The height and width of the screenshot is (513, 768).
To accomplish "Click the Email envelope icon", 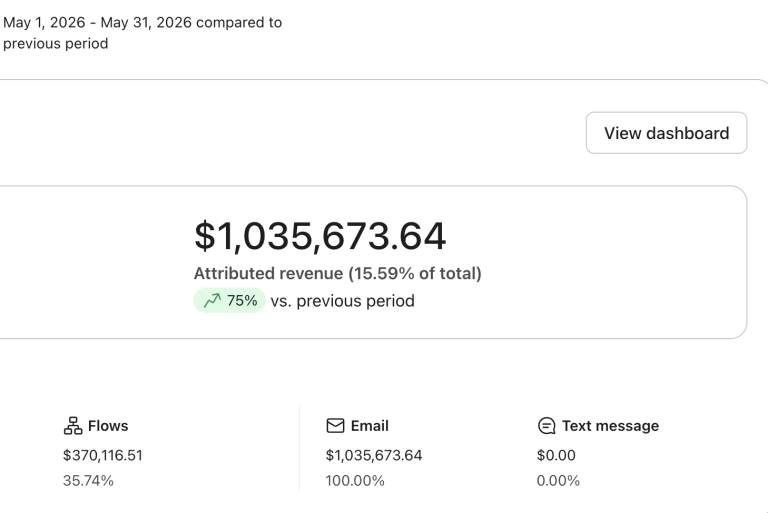I will 336,426.
